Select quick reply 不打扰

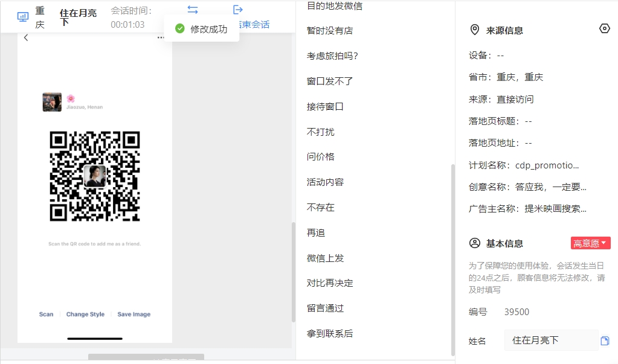[x=320, y=132]
